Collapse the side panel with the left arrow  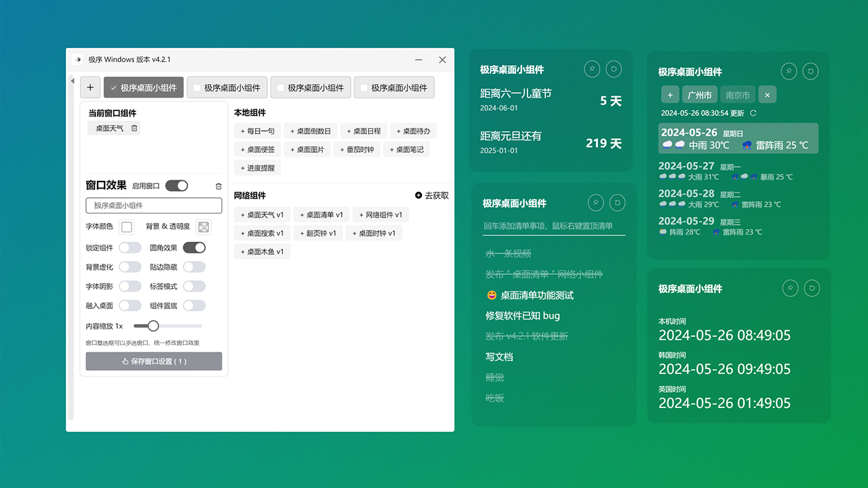(x=73, y=81)
